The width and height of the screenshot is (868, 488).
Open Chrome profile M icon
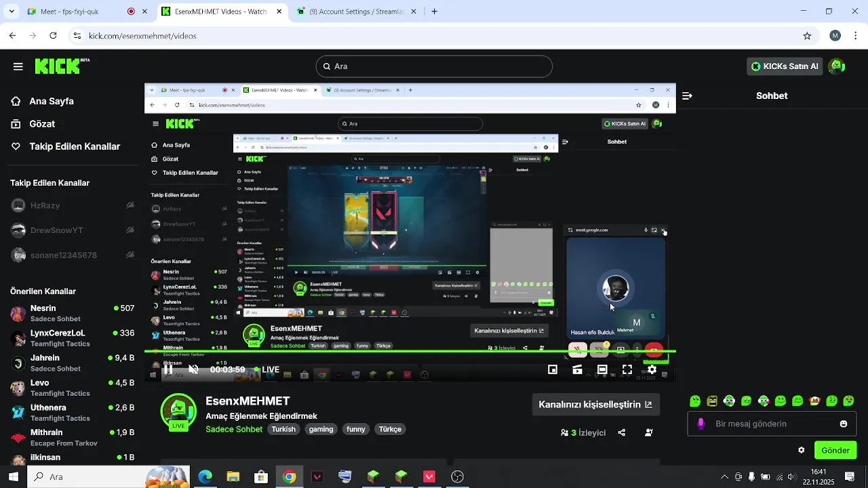[835, 35]
